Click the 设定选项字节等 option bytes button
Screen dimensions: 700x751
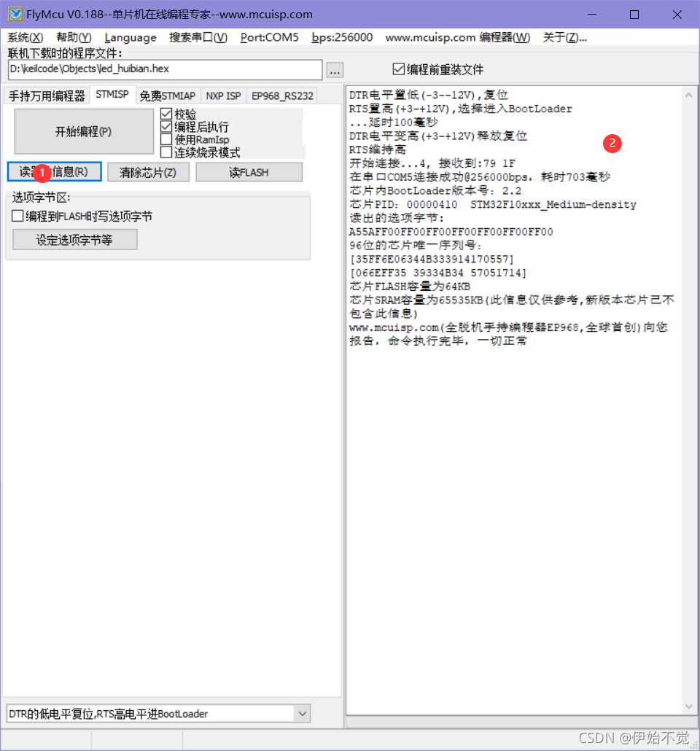pyautogui.click(x=74, y=238)
